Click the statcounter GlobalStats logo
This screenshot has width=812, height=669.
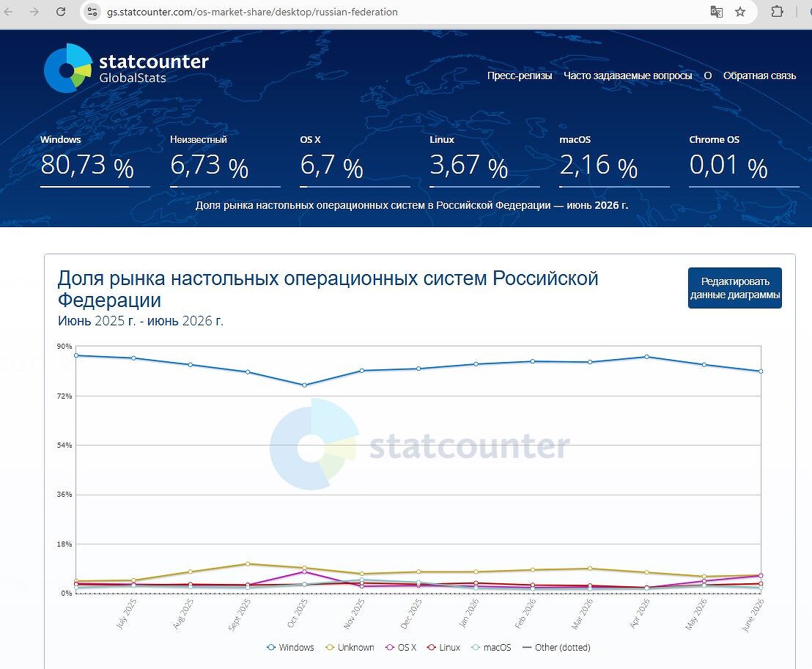click(126, 68)
